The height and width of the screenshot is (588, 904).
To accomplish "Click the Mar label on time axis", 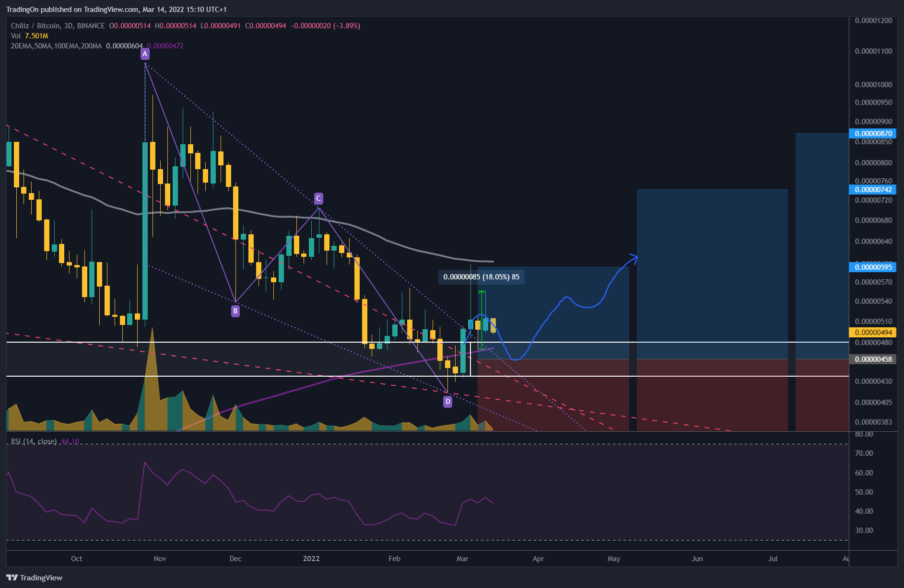I will (462, 559).
